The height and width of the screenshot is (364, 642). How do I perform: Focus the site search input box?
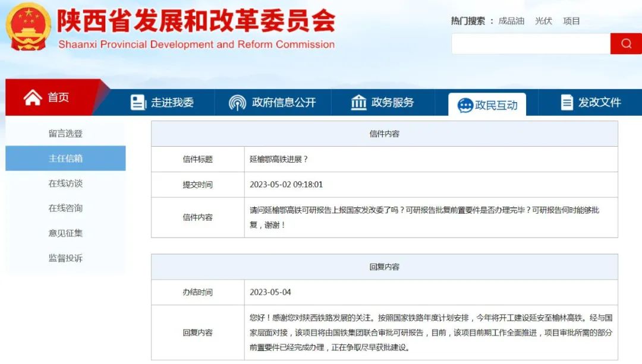(x=530, y=44)
